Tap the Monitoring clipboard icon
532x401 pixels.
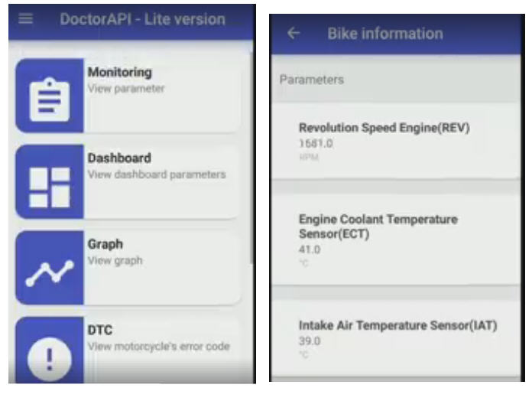pos(50,95)
